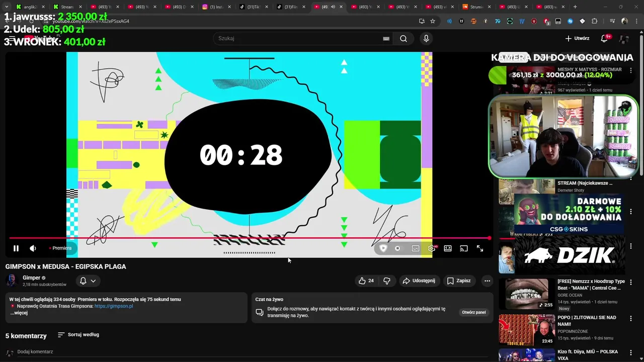The width and height of the screenshot is (644, 362).
Task: Open the Gimper channel name link
Action: coord(31,278)
